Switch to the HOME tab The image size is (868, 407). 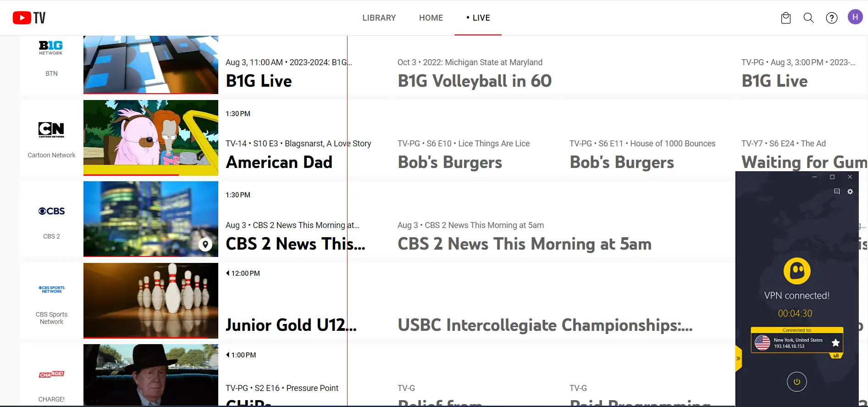click(x=431, y=18)
